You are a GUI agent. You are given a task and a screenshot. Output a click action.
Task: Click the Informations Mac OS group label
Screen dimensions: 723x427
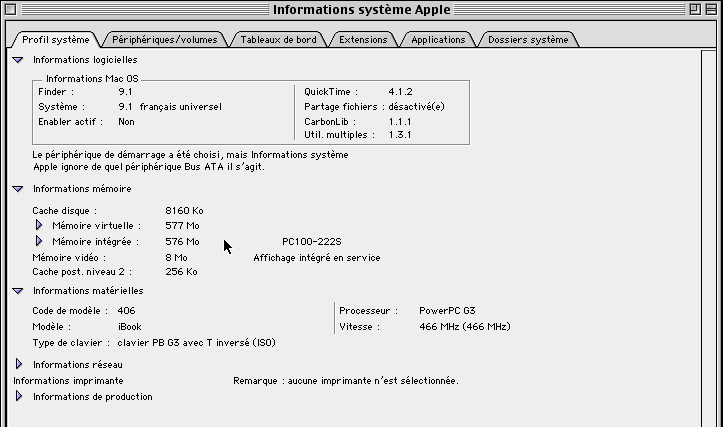coord(92,79)
